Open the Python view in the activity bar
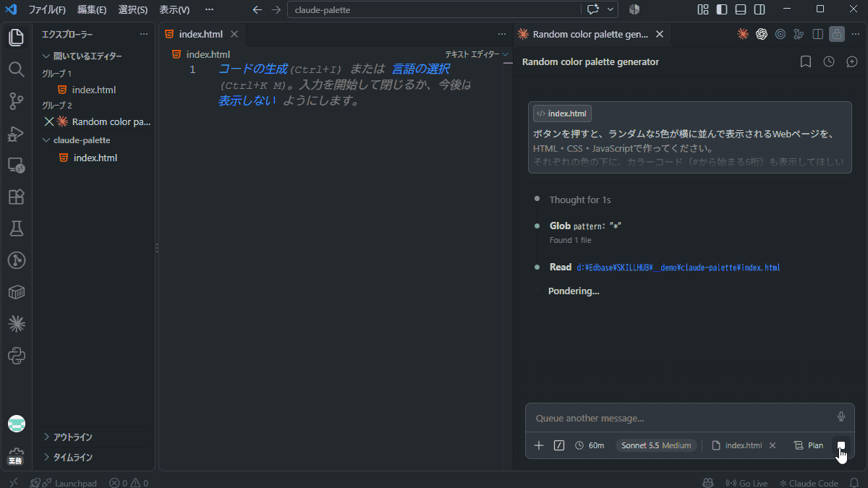The width and height of the screenshot is (868, 488). [16, 356]
